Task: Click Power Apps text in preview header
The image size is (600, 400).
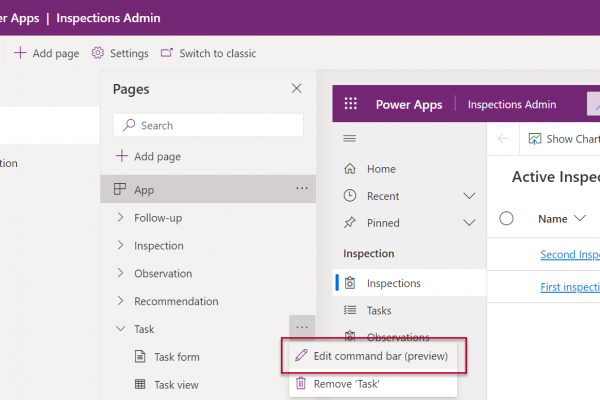Action: 409,104
